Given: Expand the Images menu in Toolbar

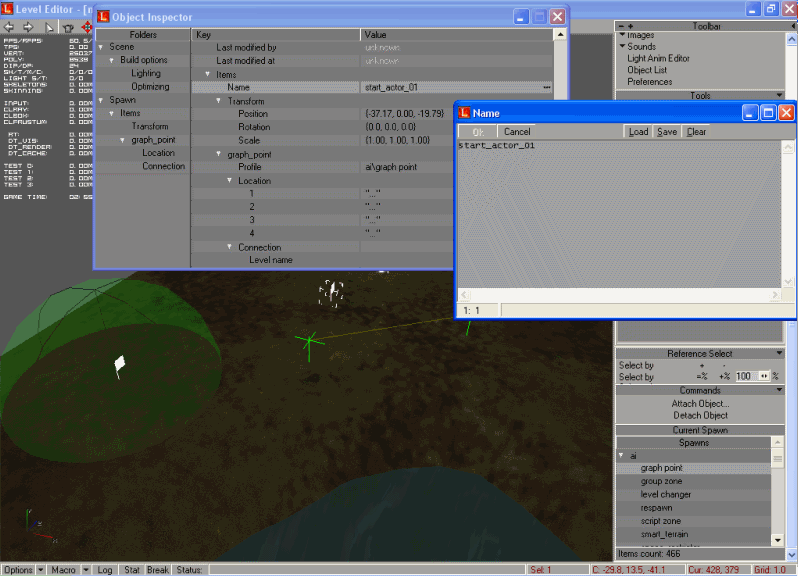Looking at the screenshot, I should 622,35.
